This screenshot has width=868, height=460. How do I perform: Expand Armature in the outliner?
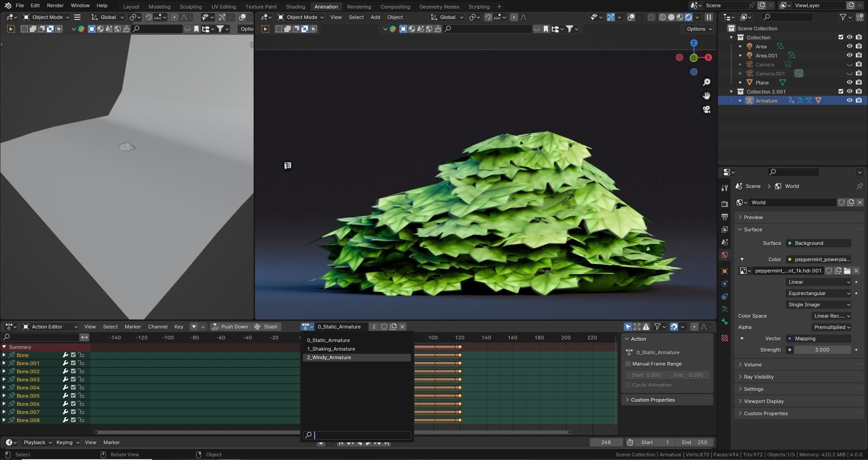[x=741, y=100]
